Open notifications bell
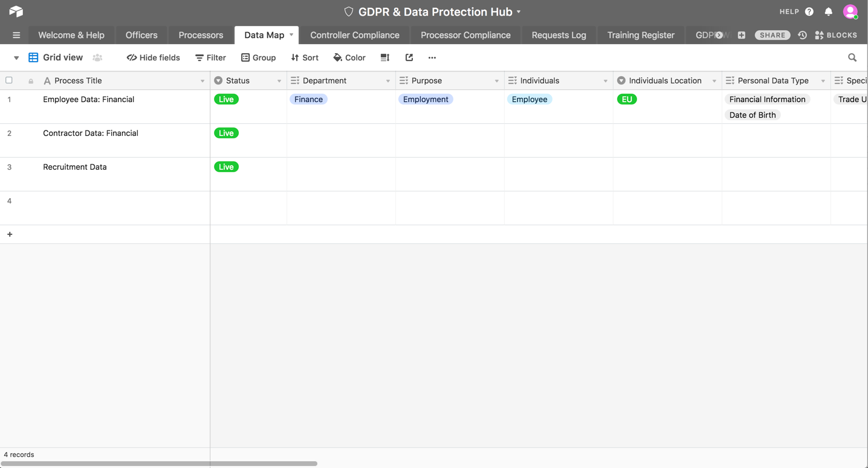The height and width of the screenshot is (468, 868). click(x=829, y=11)
